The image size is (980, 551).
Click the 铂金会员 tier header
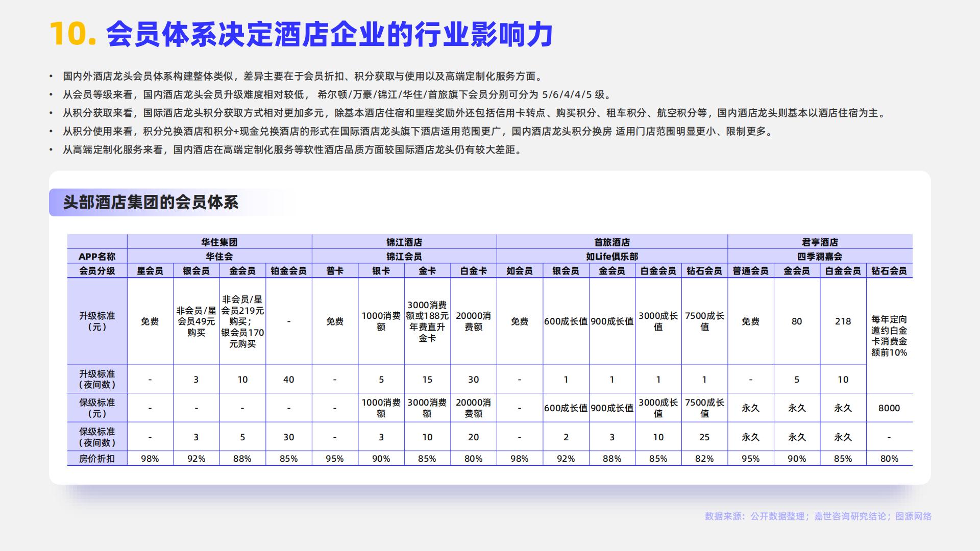288,270
